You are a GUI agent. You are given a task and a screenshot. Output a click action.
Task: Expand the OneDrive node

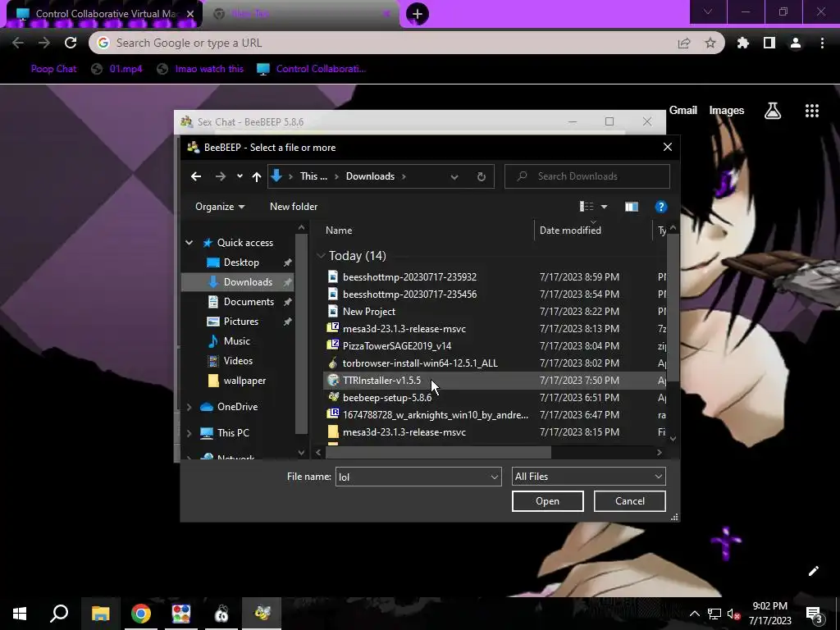click(189, 407)
